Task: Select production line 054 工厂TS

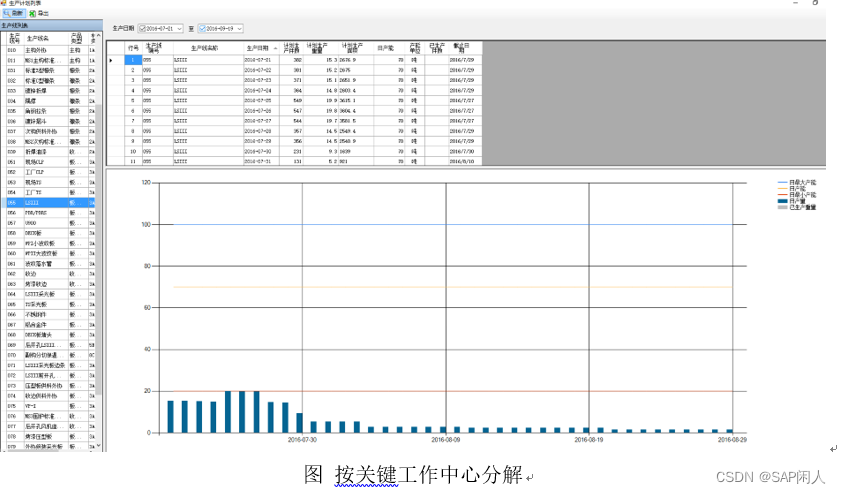Action: 48,193
